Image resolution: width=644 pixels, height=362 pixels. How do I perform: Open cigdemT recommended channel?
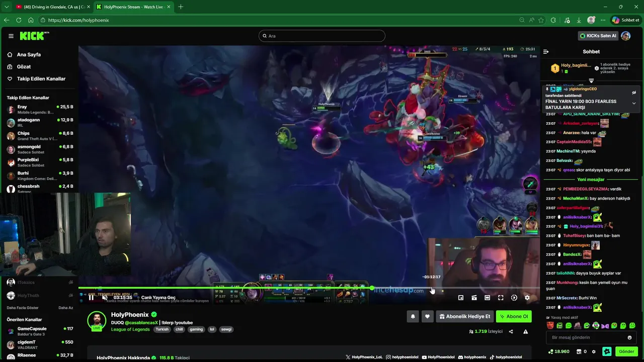(x=40, y=344)
